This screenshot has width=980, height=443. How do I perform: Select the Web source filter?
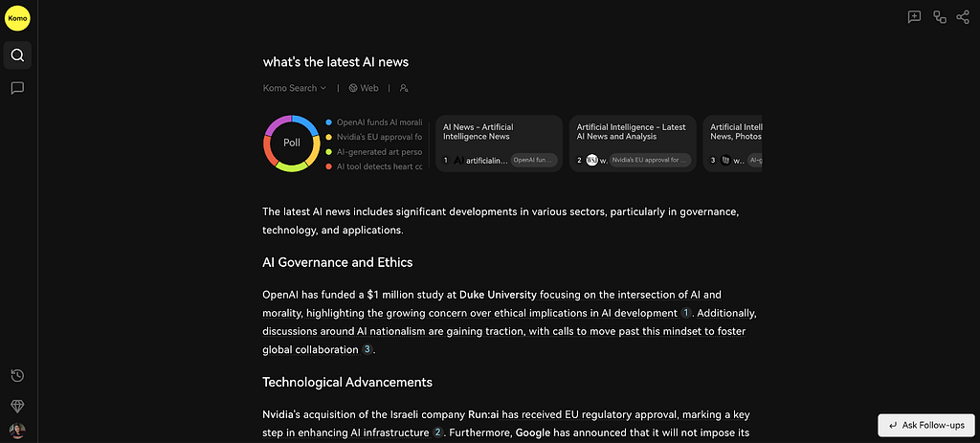coord(363,88)
